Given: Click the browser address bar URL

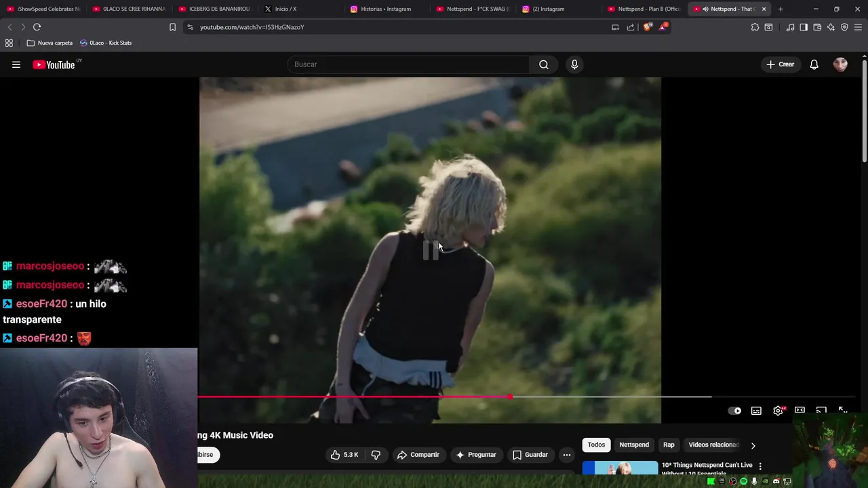Looking at the screenshot, I should tap(252, 27).
